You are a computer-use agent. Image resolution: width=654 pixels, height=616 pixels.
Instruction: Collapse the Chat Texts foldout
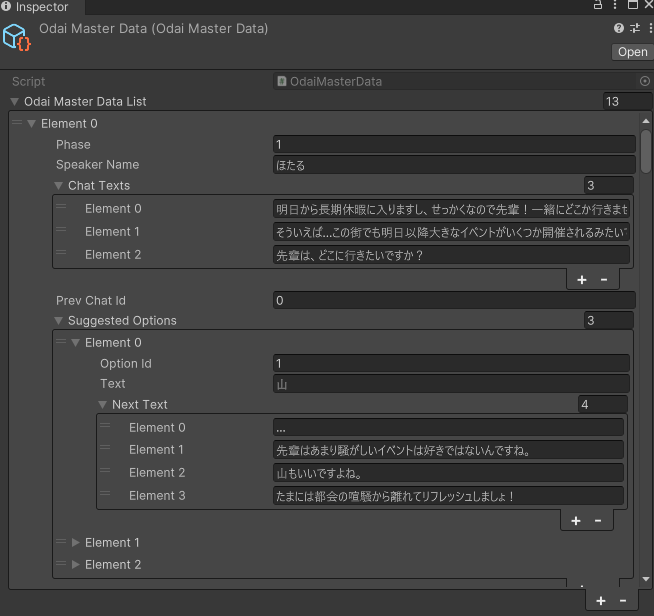(59, 186)
